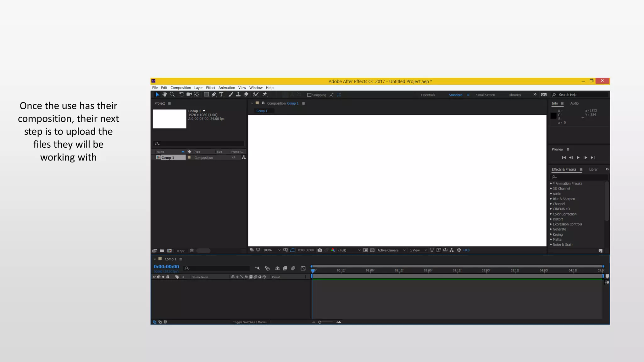This screenshot has height=362, width=644.
Task: Click the lock column header in timeline
Action: (168, 277)
